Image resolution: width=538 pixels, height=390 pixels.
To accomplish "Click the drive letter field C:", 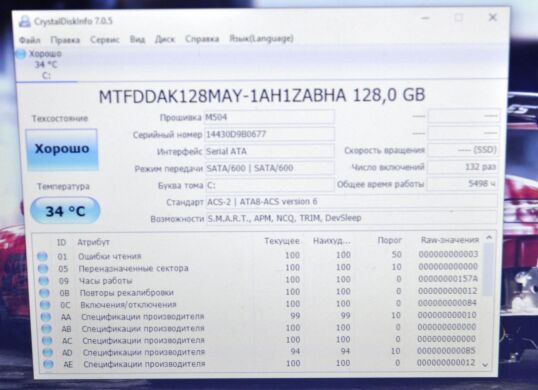I will [270, 185].
